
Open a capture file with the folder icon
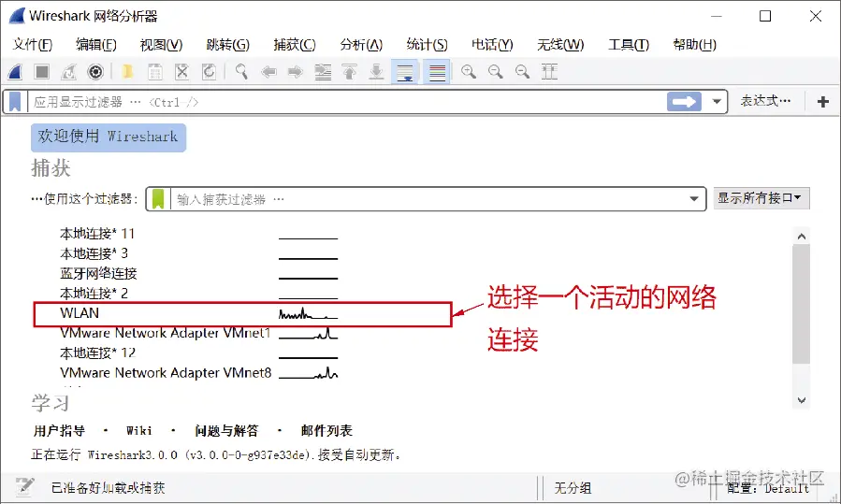(x=127, y=71)
